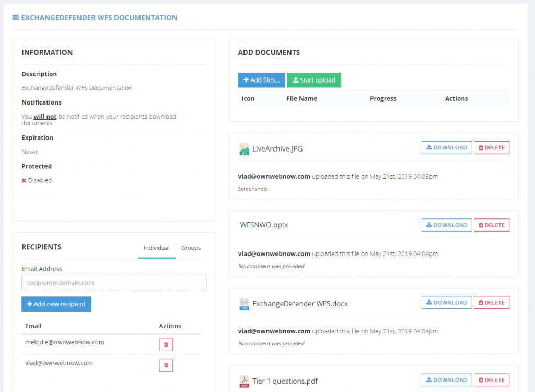535x392 pixels.
Task: Click the Progress column header
Action: [x=383, y=99]
